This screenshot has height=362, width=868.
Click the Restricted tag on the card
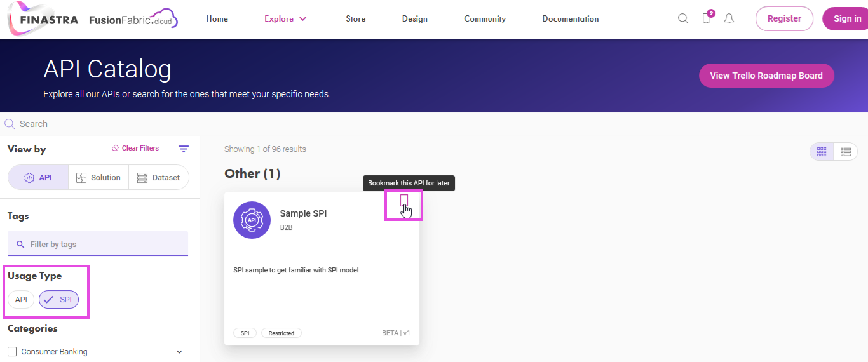pos(281,333)
